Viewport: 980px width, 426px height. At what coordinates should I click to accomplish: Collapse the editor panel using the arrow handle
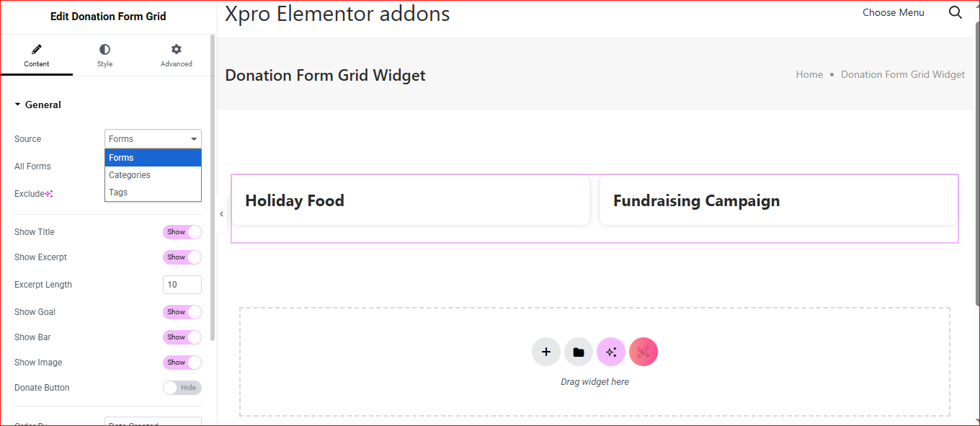pos(221,214)
